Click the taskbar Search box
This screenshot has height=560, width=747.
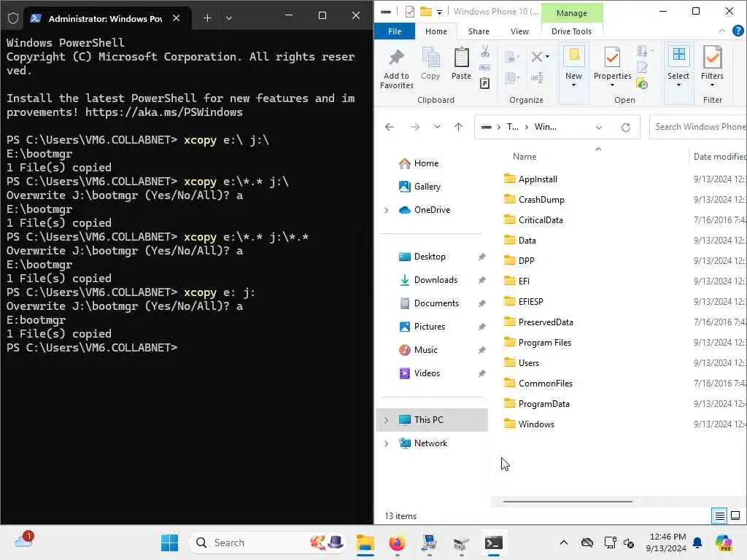pos(267,542)
